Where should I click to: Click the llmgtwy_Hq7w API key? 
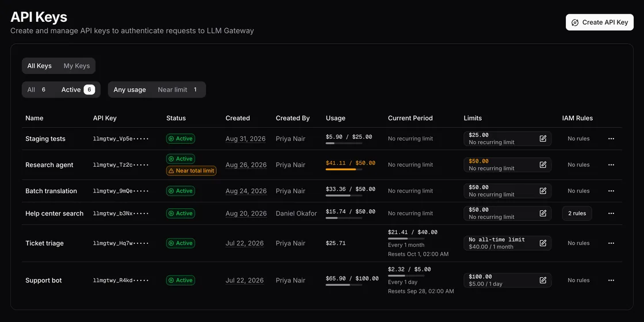(x=121, y=243)
